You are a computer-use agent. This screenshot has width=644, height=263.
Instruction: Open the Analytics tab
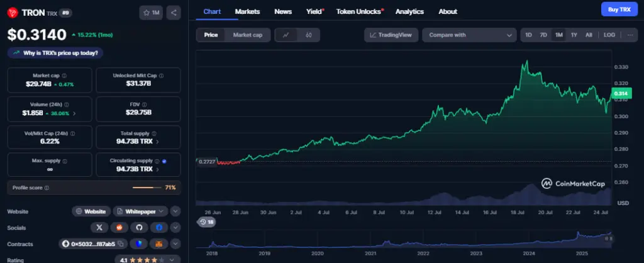(x=409, y=11)
